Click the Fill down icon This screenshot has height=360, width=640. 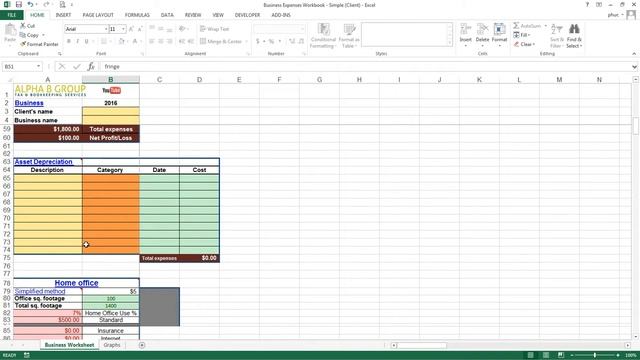coord(516,35)
